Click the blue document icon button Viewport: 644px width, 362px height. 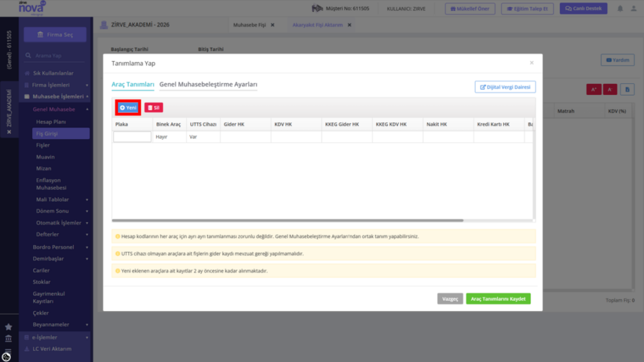627,89
